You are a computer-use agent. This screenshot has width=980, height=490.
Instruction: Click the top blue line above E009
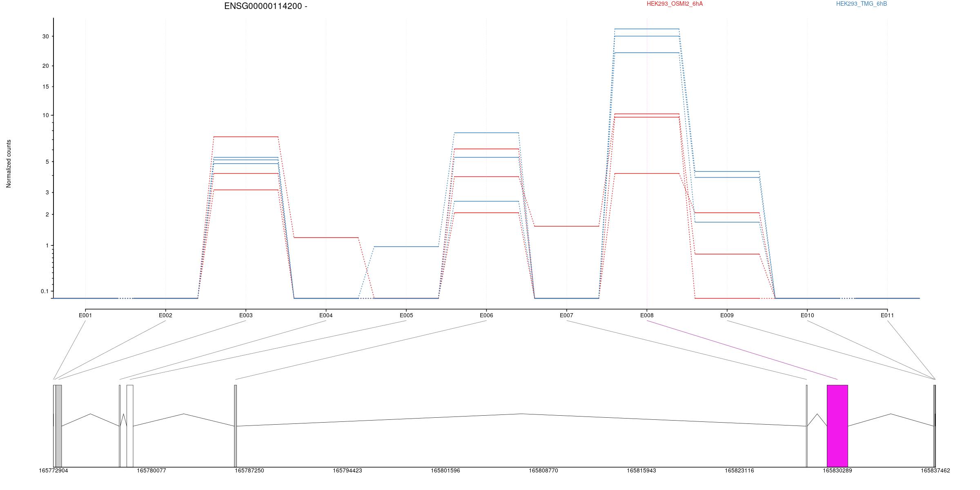click(x=727, y=171)
